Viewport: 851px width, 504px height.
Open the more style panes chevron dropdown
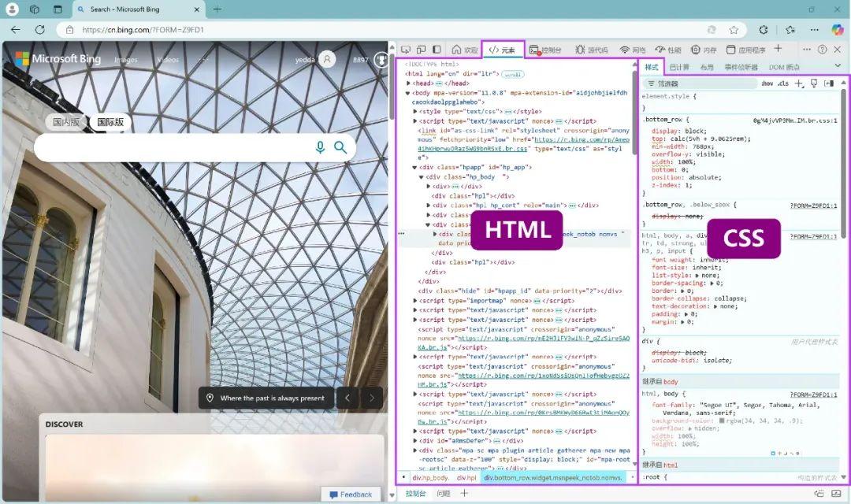pyautogui.click(x=838, y=66)
